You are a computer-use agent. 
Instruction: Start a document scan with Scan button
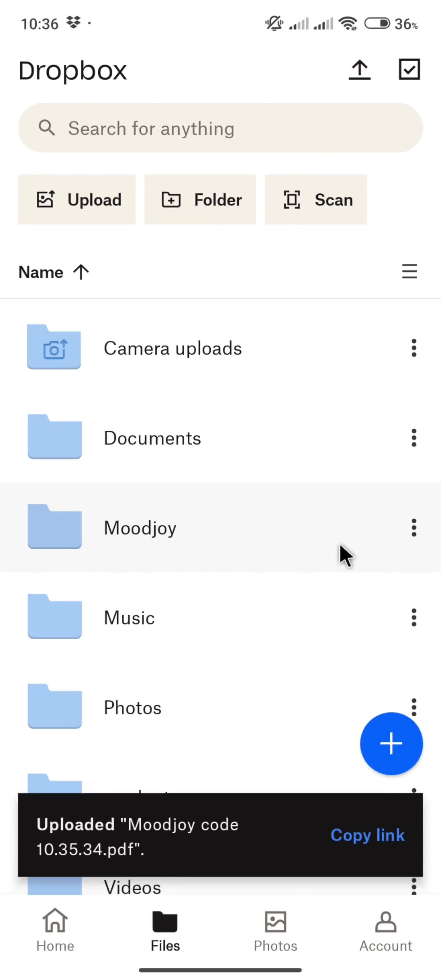316,200
